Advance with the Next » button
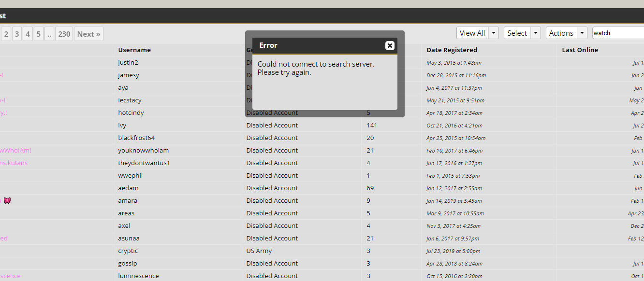This screenshot has width=644, height=281. (x=88, y=34)
